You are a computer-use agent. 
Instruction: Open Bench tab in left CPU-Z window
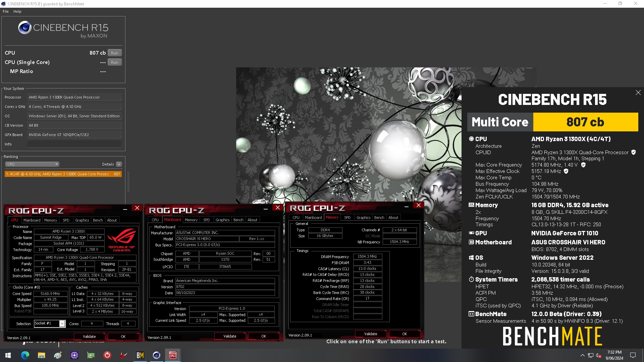pos(98,220)
